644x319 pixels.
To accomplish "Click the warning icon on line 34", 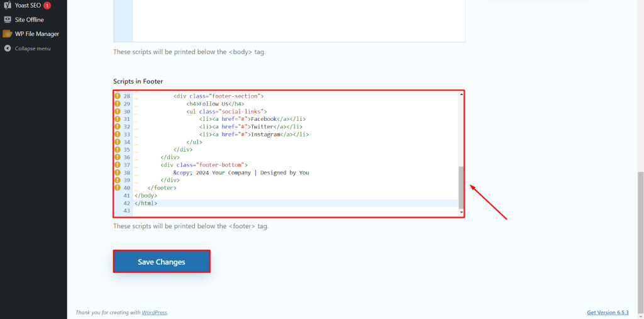I will pyautogui.click(x=118, y=142).
